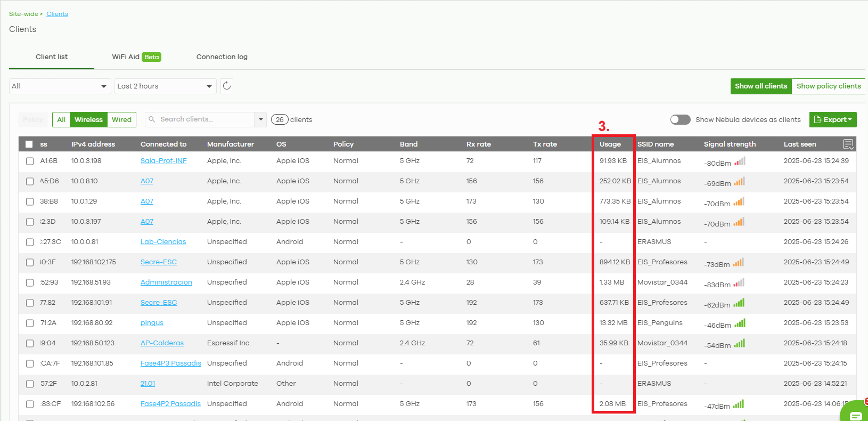Click the Intel Corporate manufacturer cell
Image resolution: width=868 pixels, height=421 pixels.
[233, 383]
